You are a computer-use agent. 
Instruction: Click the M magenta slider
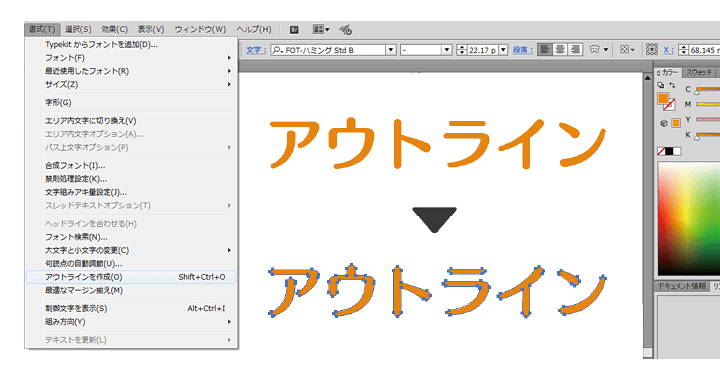(708, 104)
